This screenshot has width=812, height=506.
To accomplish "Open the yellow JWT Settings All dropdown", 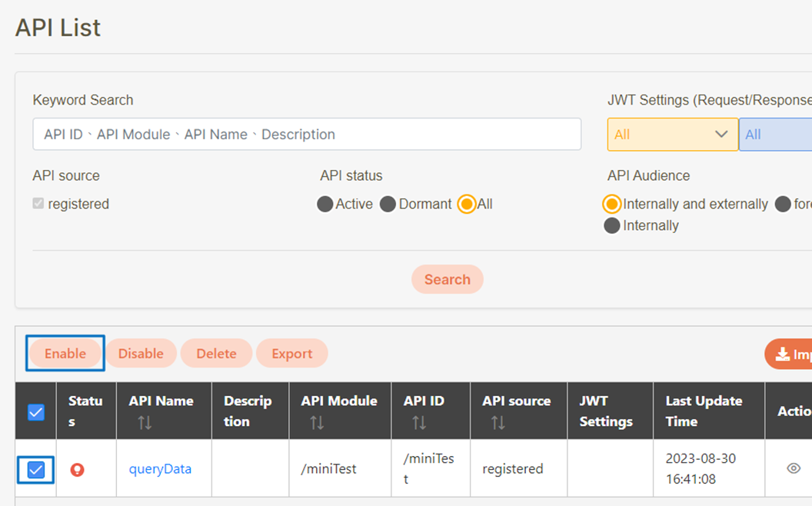I will click(x=672, y=135).
